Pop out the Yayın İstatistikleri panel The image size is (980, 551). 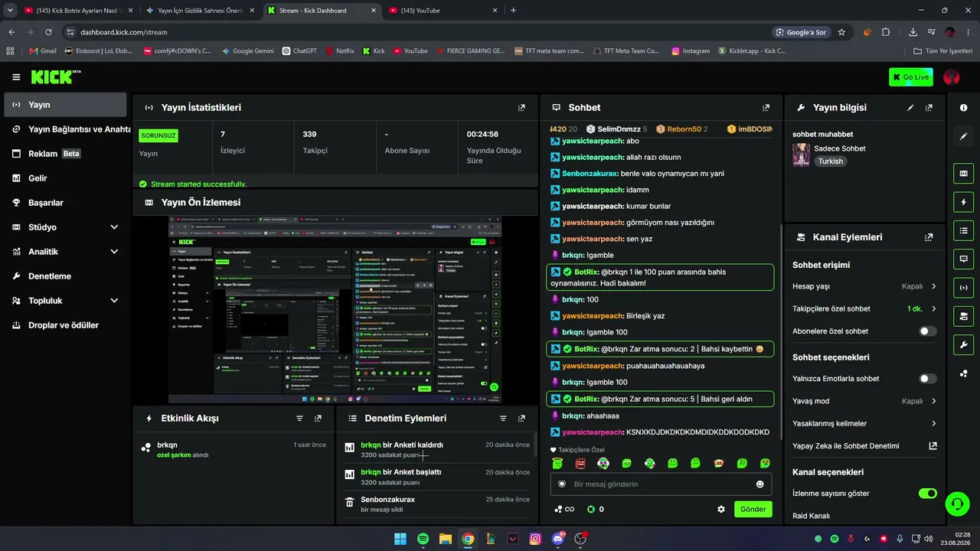tap(521, 108)
